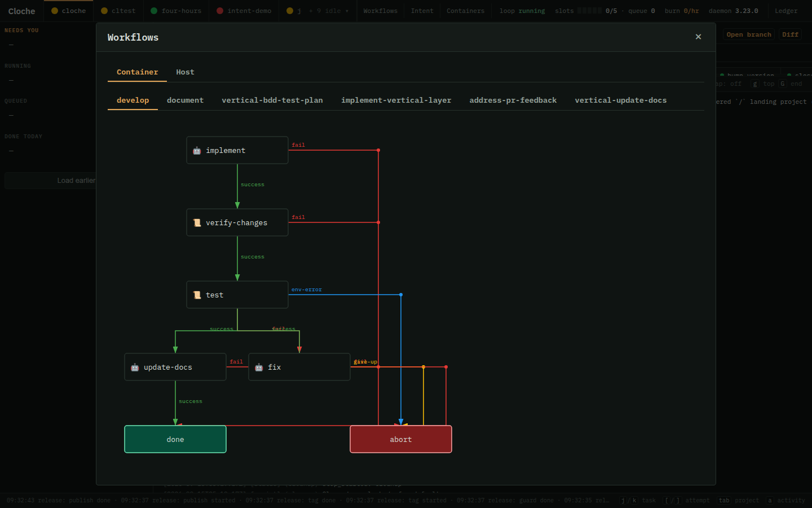This screenshot has height=508, width=812.
Task: Open the document workflow tab
Action: [185, 100]
